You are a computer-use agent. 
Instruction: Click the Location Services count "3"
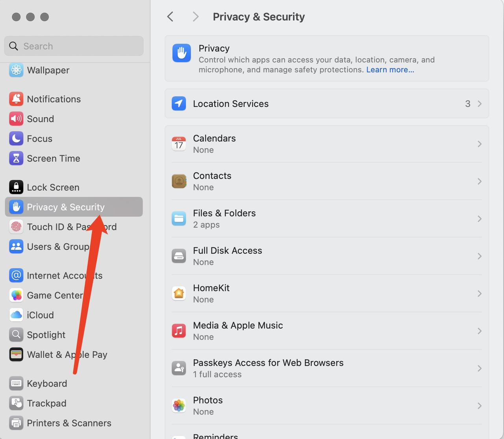(468, 104)
